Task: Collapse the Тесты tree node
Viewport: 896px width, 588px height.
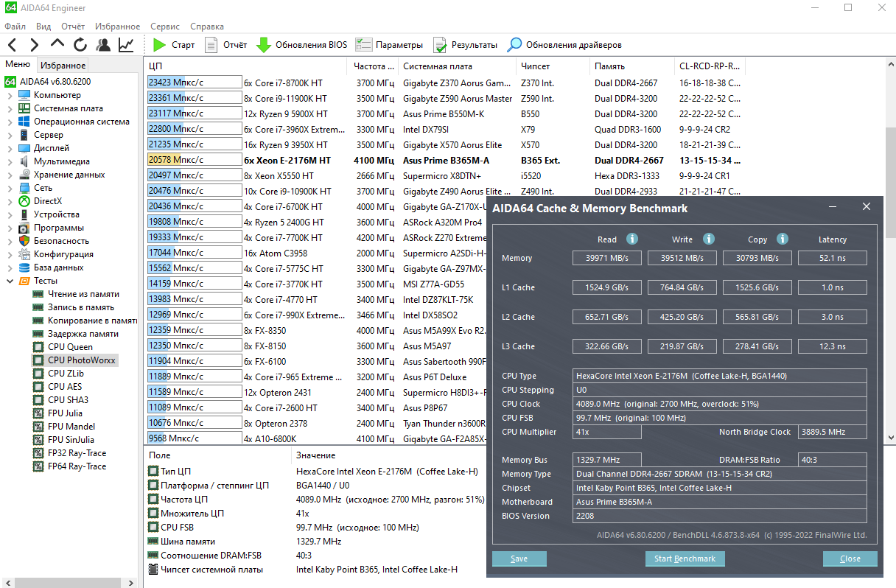Action: pos(10,281)
